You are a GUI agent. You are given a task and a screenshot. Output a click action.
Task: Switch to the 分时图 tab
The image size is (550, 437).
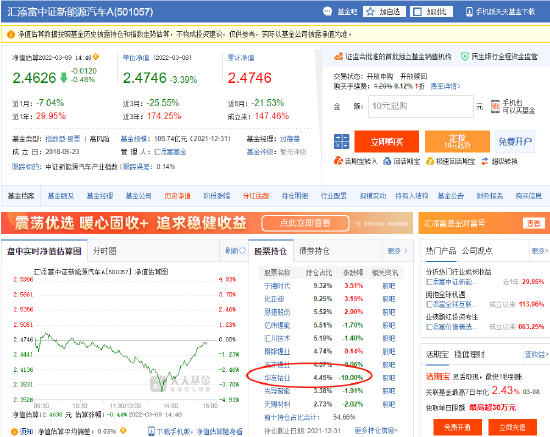click(x=105, y=251)
